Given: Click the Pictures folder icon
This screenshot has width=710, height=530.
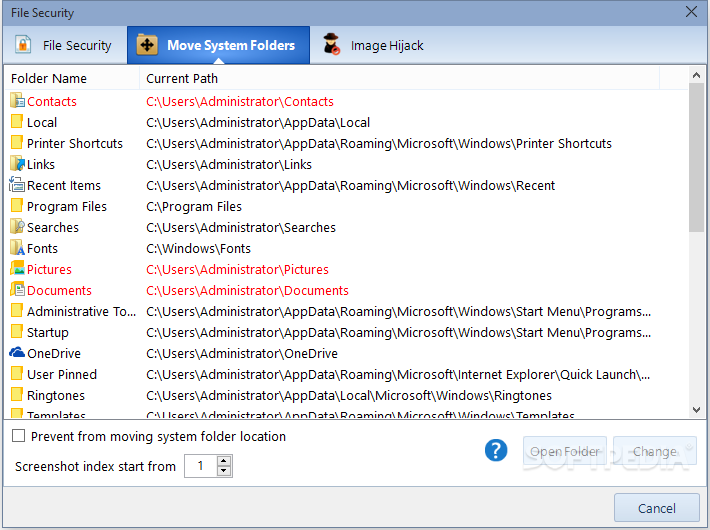Looking at the screenshot, I should coord(17,268).
